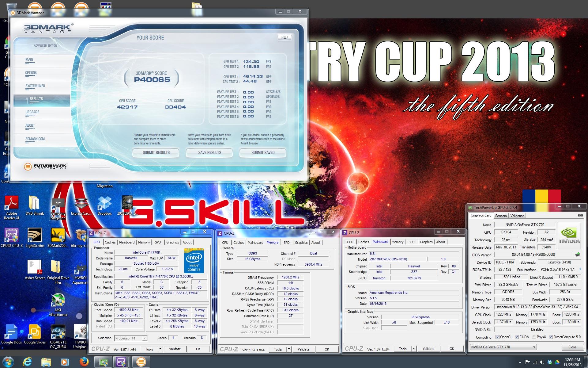Toggle PhysX checkbox in GPU-Z
The width and height of the screenshot is (588, 368).
[534, 337]
